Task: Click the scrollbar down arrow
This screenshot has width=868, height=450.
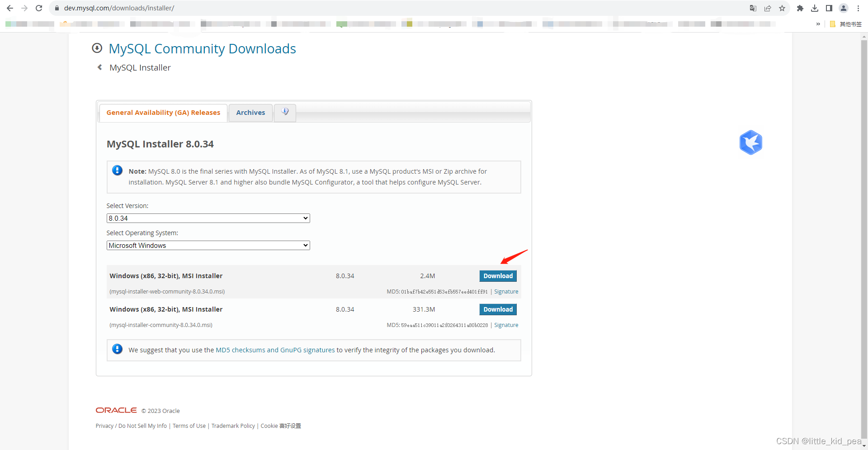Action: (x=864, y=446)
